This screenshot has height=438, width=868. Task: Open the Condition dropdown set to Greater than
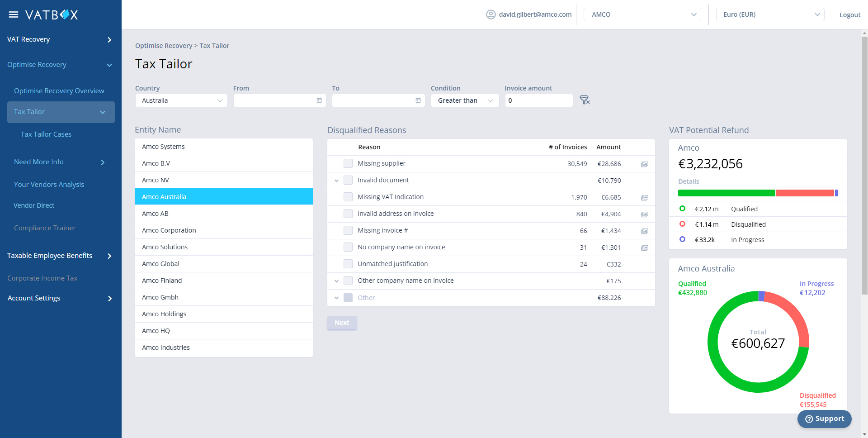(465, 100)
